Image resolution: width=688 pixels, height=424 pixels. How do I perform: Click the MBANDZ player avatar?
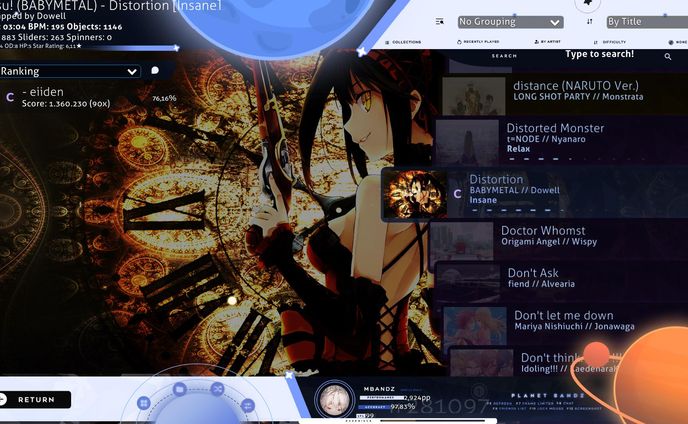click(334, 399)
